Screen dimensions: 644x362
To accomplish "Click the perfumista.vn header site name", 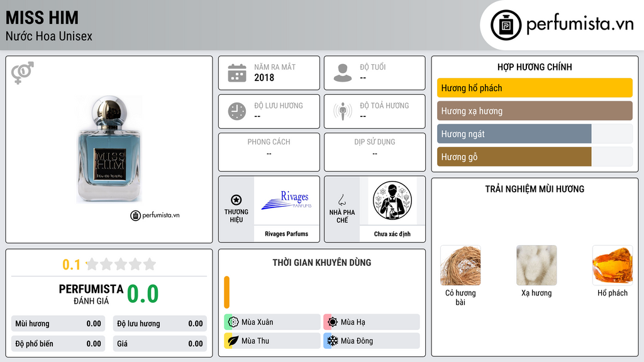I will (580, 24).
